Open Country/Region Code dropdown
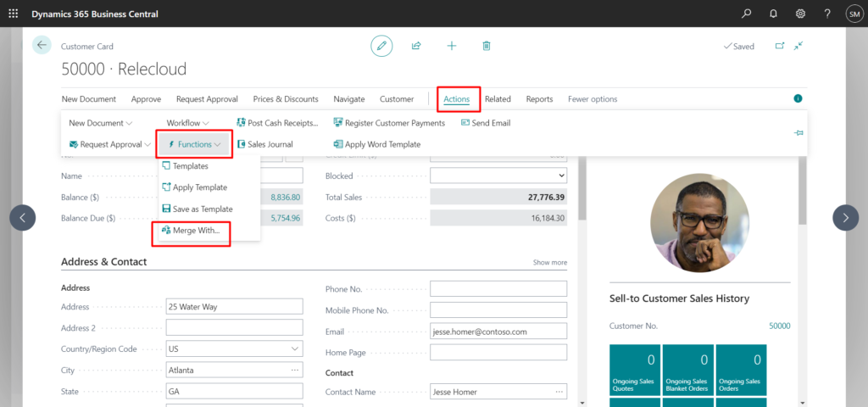 point(294,348)
